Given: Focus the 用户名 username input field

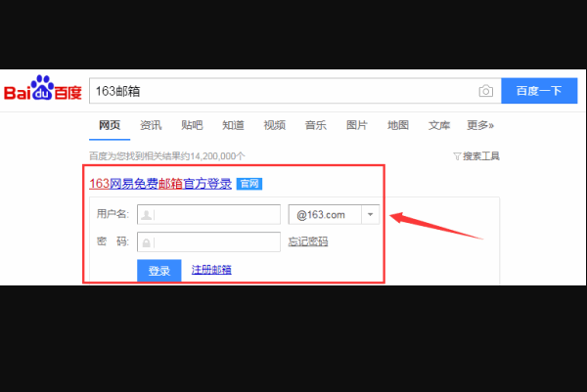Looking at the screenshot, I should [215, 214].
